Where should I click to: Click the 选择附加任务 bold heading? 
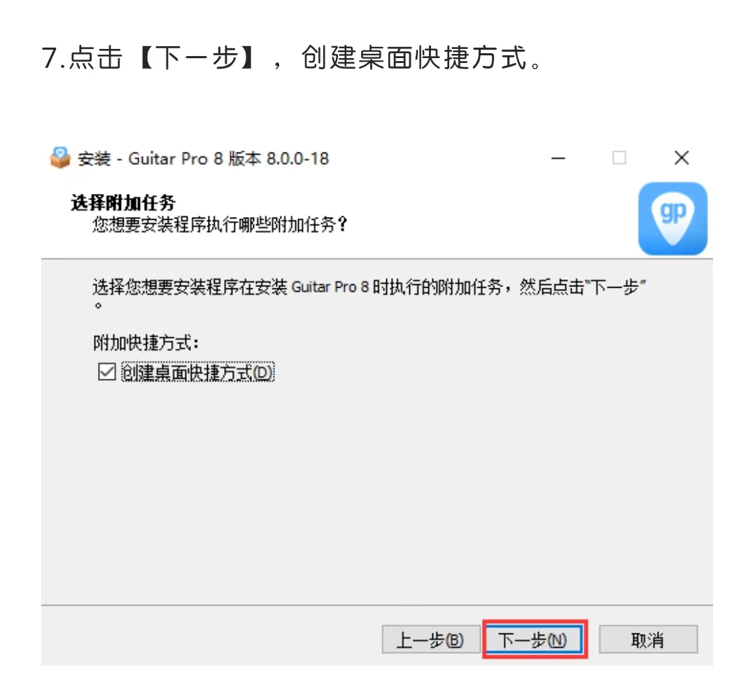123,203
